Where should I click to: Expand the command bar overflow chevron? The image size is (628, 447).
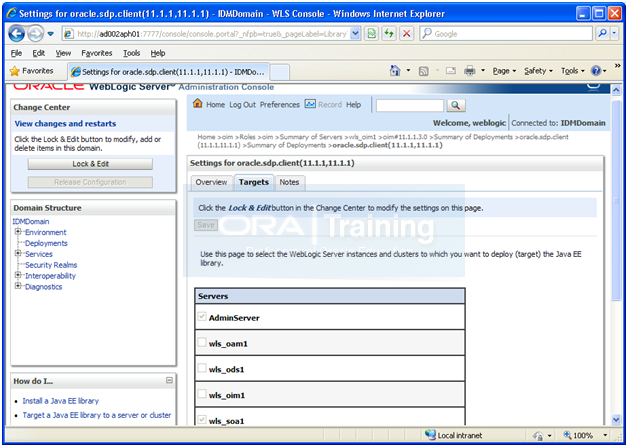coord(617,66)
